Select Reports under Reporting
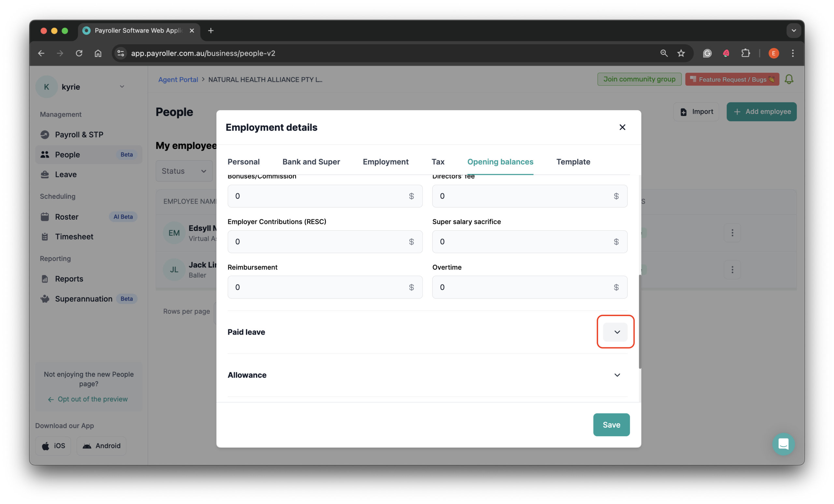834x504 pixels. [69, 279]
